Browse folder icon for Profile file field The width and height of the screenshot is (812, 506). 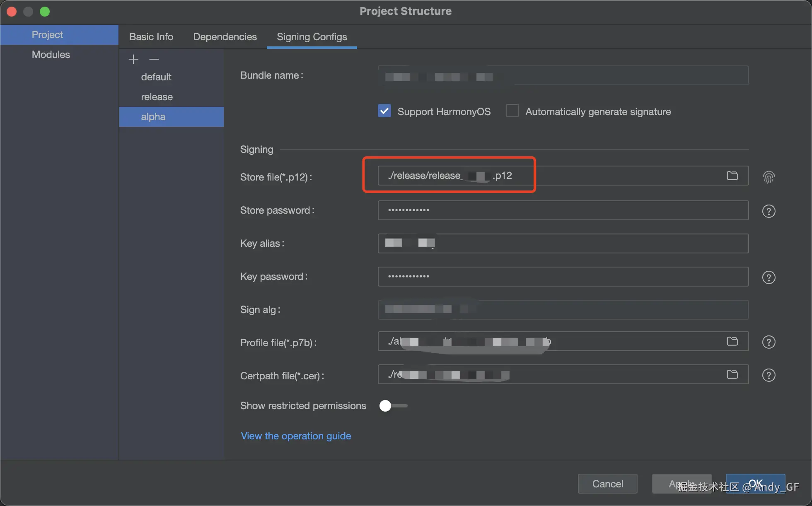[x=732, y=341]
